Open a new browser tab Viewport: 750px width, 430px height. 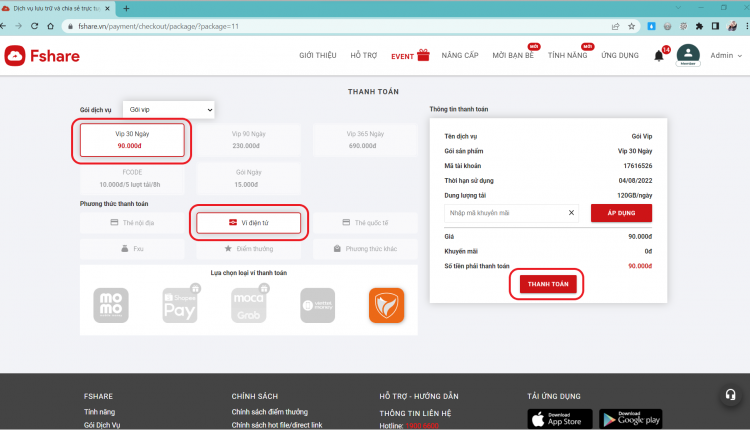126,8
